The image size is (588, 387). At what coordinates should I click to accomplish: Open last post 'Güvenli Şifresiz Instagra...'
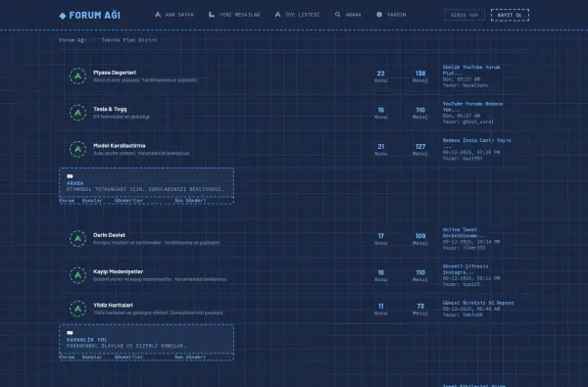tap(465, 269)
